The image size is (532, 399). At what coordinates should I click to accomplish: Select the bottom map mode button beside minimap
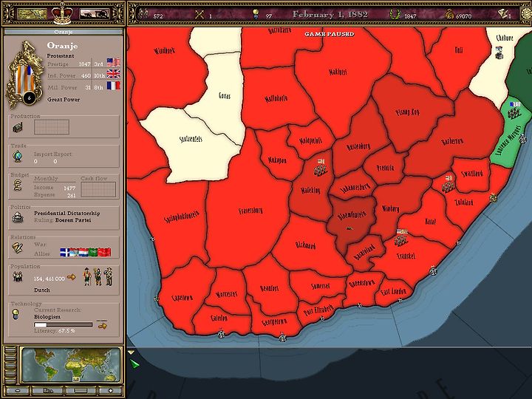point(10,381)
